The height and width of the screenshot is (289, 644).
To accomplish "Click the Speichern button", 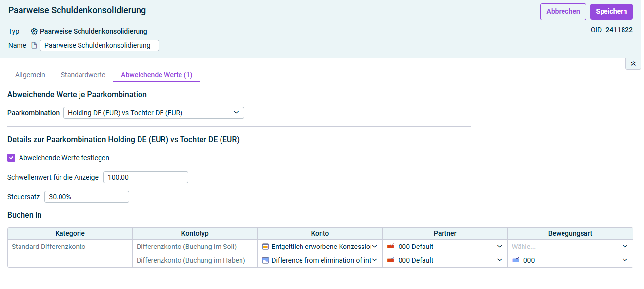I will click(611, 12).
